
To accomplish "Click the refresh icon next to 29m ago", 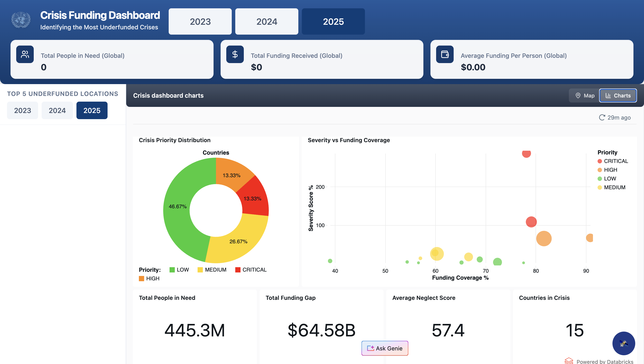I will point(602,117).
